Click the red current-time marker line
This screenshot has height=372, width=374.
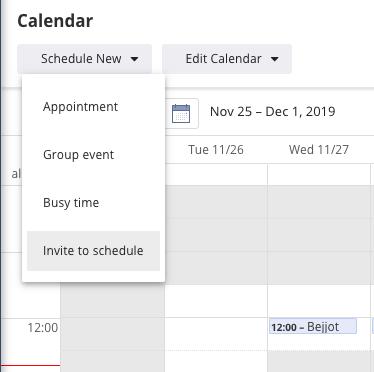[x=31, y=366]
